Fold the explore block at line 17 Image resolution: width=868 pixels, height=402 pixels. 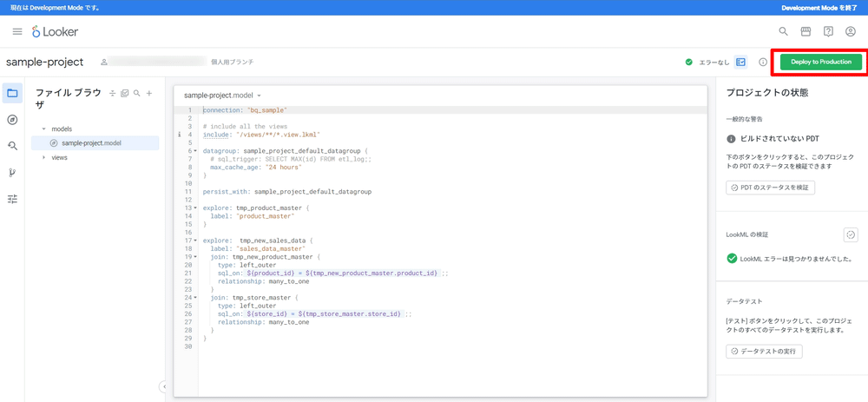(x=196, y=241)
